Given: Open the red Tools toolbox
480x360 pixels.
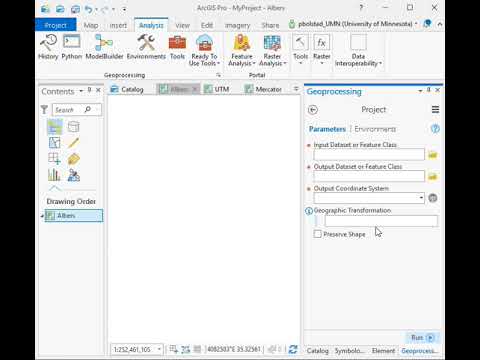Looking at the screenshot, I should click(177, 47).
